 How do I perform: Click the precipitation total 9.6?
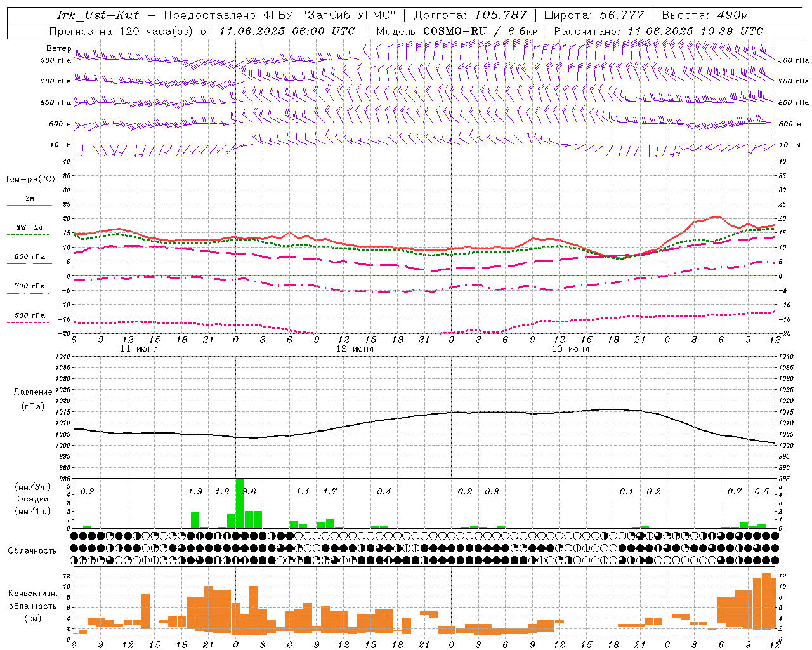[x=249, y=492]
